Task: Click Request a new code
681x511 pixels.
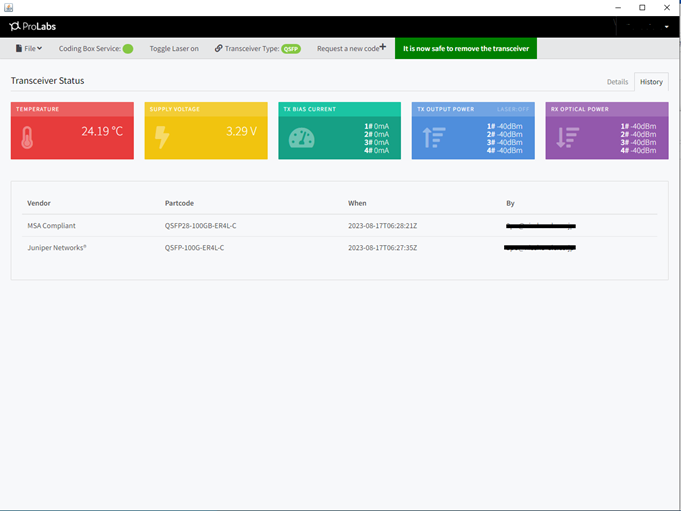Action: pos(347,48)
